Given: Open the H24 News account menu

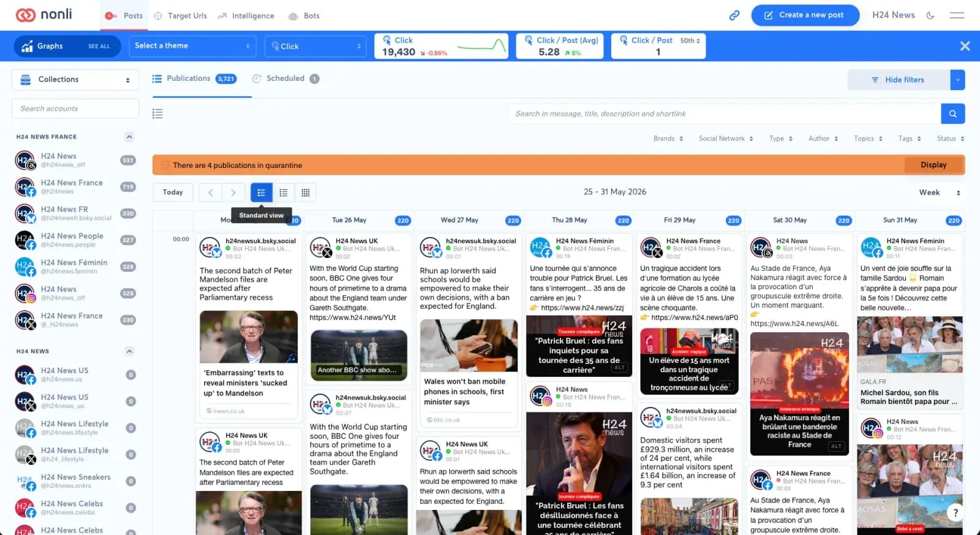Looking at the screenshot, I should (x=893, y=15).
